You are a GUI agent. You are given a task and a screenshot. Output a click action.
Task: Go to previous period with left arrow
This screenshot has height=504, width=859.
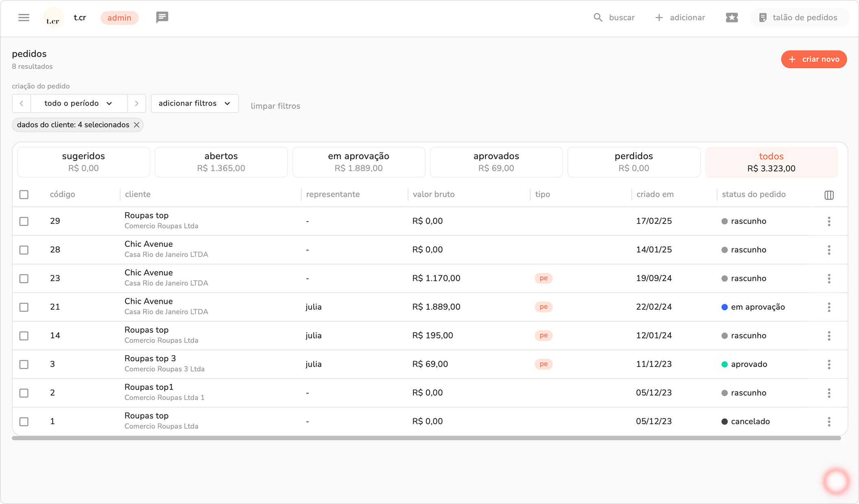pyautogui.click(x=22, y=104)
